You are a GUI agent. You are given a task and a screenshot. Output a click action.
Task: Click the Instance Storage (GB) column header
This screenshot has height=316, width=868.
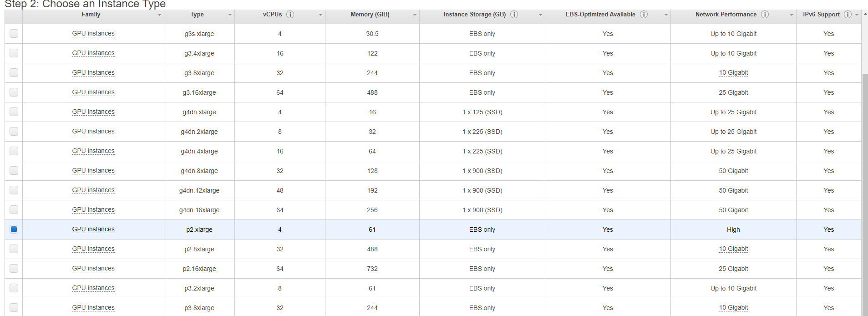(474, 15)
